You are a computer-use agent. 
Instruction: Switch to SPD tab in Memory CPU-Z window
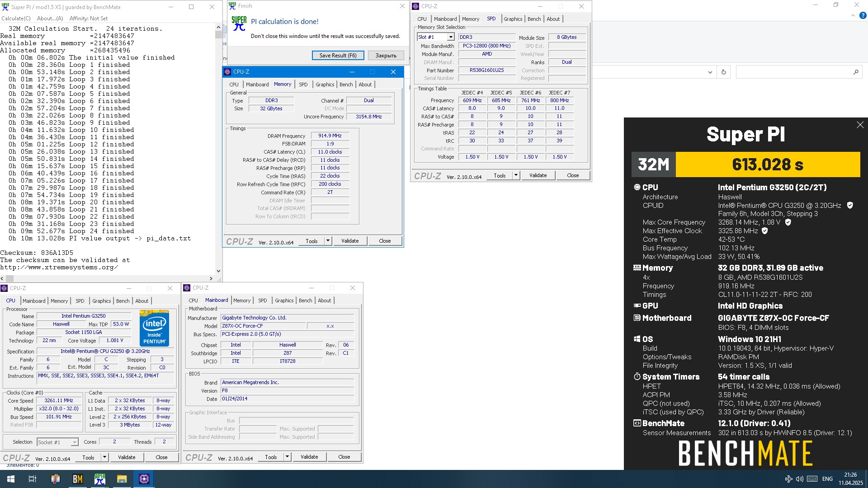[303, 84]
